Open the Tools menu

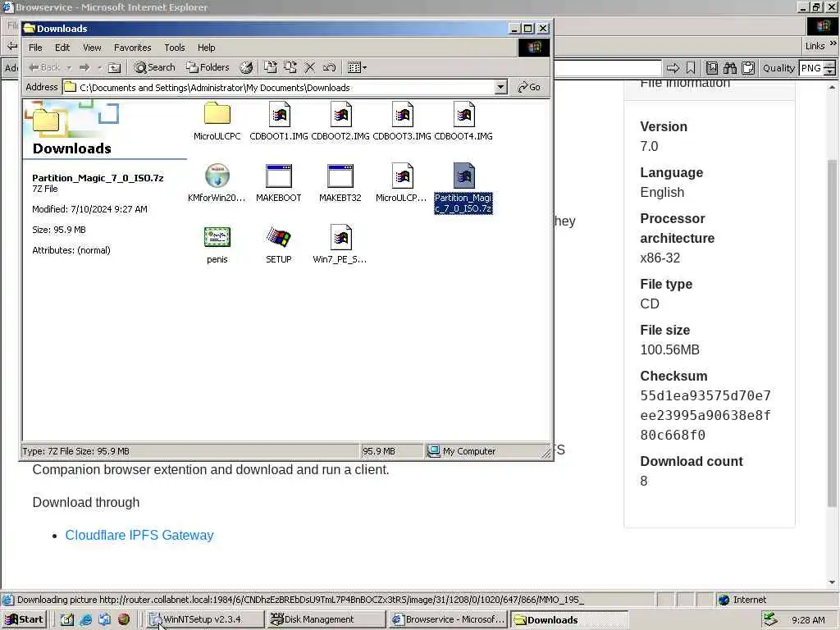click(x=175, y=48)
